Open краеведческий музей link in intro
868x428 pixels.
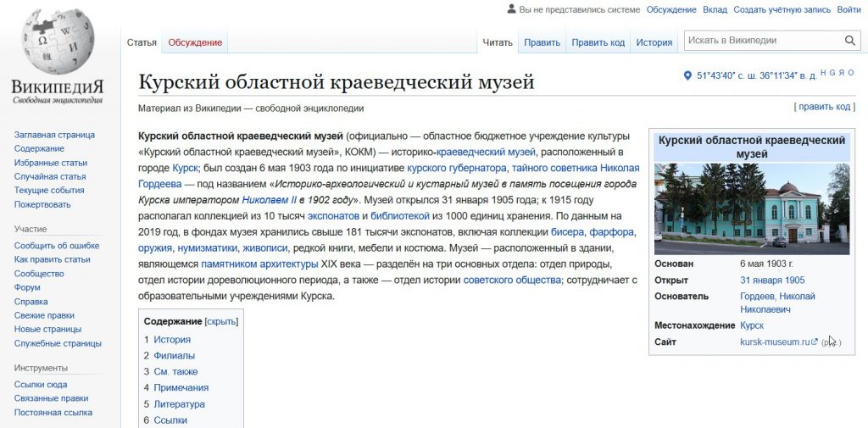click(486, 152)
